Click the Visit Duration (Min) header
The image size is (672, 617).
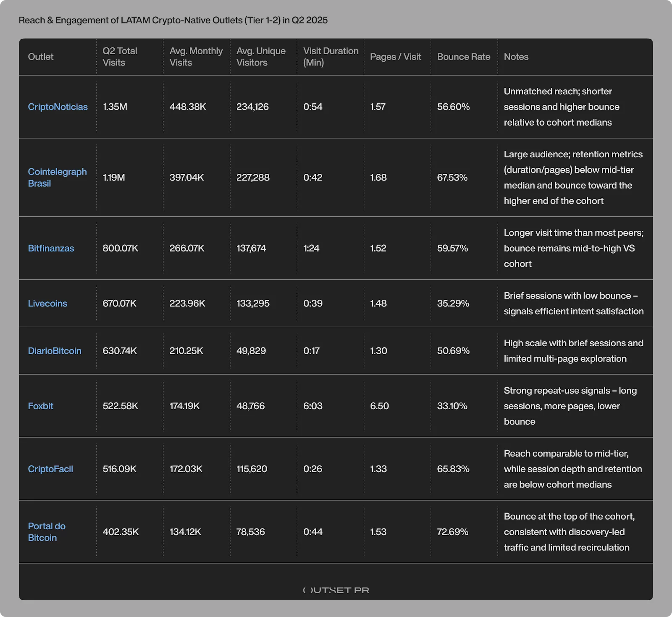[331, 57]
